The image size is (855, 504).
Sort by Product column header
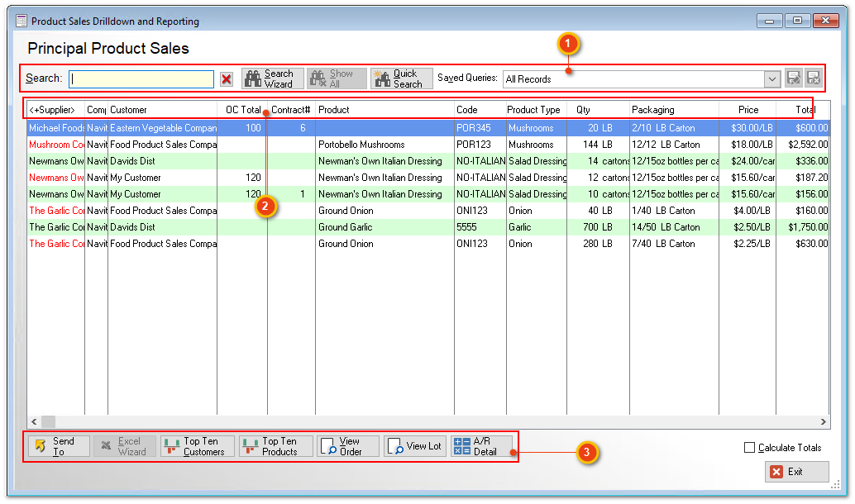coord(385,110)
